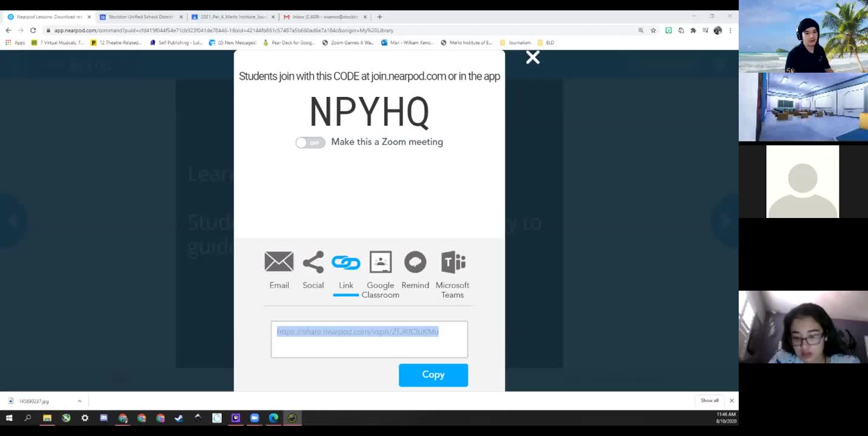The image size is (868, 436).
Task: Reload the Nearpod page
Action: pyautogui.click(x=33, y=30)
